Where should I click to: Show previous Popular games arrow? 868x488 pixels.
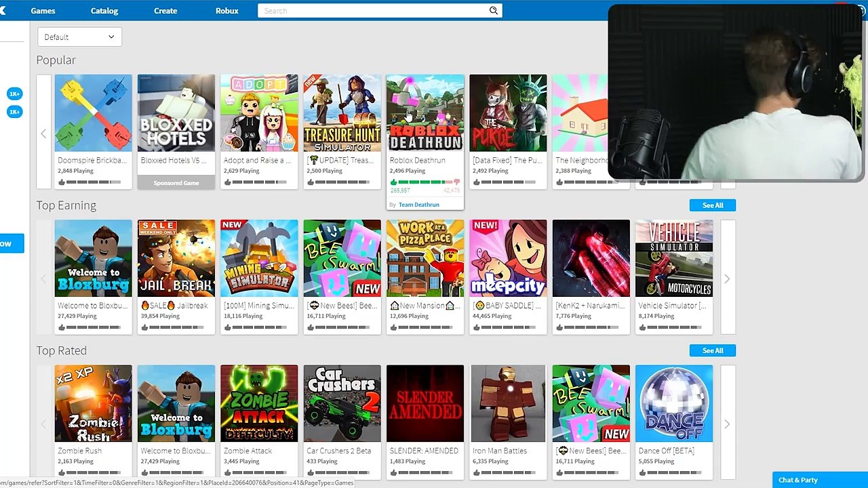43,134
